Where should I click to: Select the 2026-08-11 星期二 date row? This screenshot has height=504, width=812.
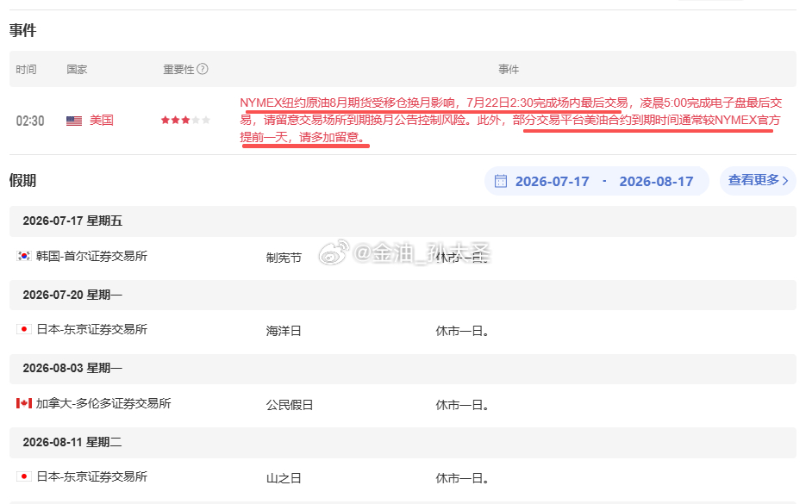403,443
